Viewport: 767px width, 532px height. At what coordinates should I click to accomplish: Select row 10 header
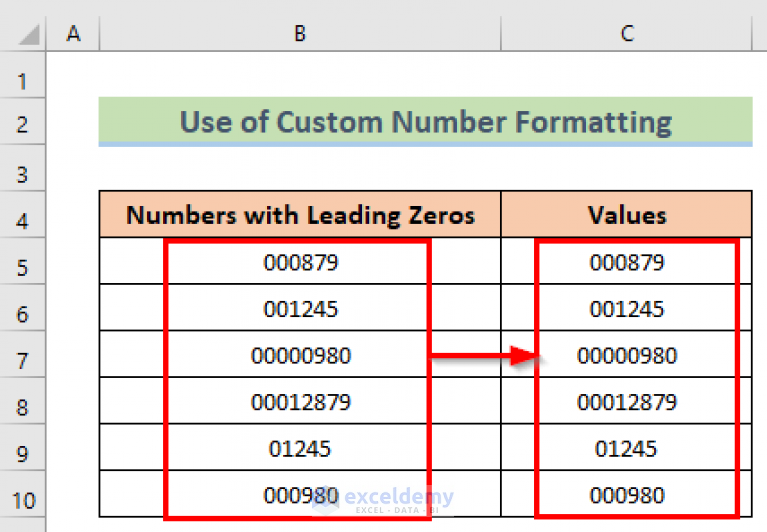23,494
